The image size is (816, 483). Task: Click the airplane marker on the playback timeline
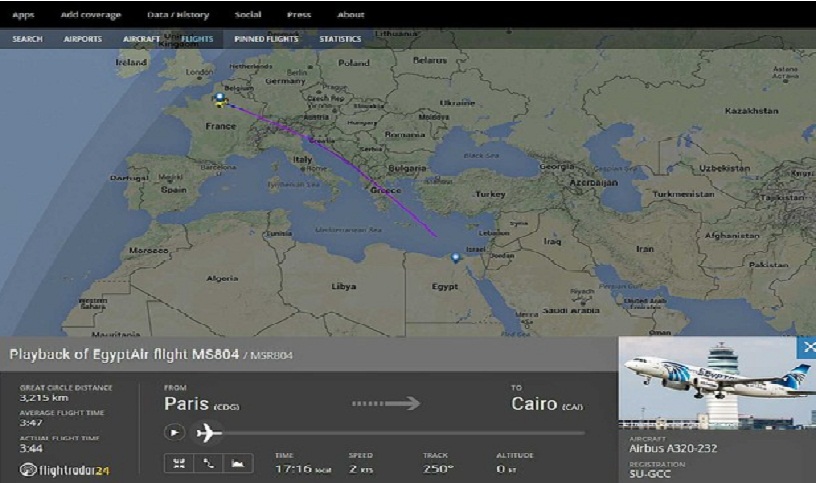pos(208,432)
